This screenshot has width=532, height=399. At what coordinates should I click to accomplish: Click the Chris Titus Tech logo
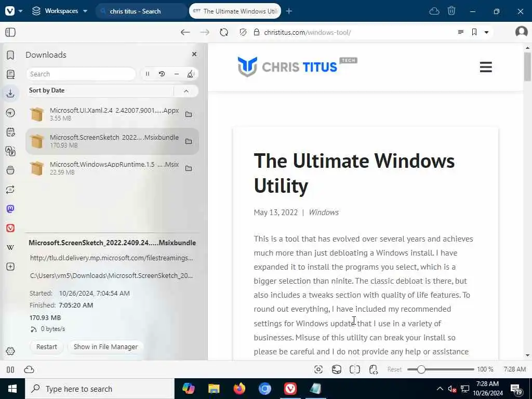(x=297, y=66)
